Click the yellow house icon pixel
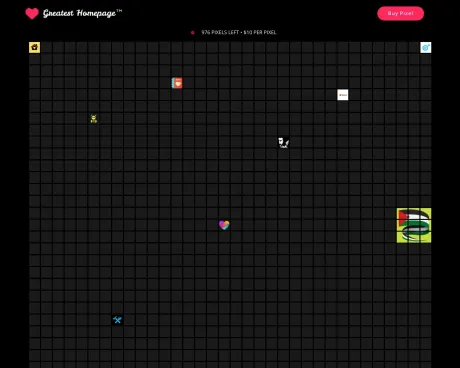Screen dimensions: 460x368 point(34,47)
